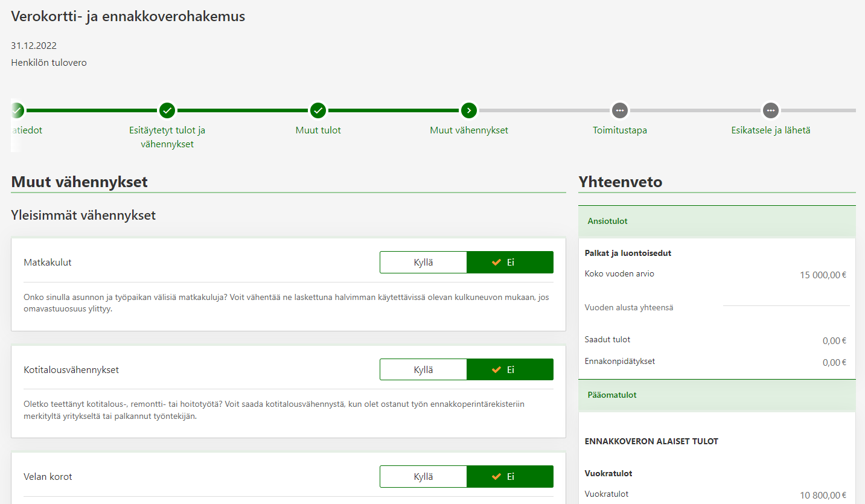865x504 pixels.
Task: Click the first completed step checkmark icon
Action: [x=17, y=110]
